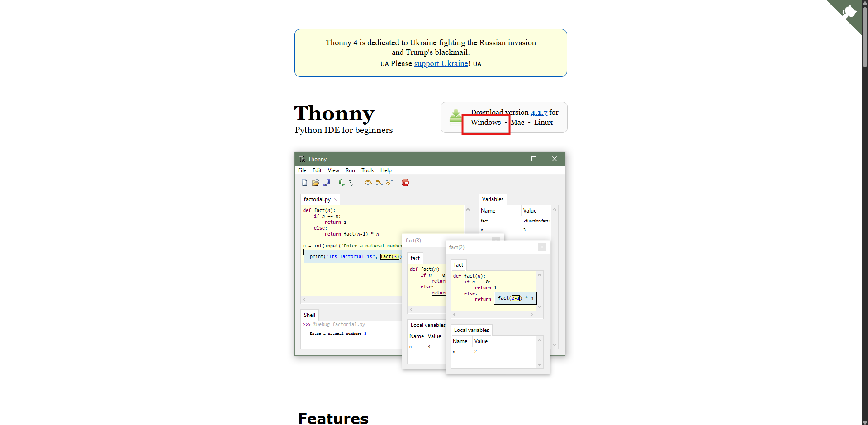Image resolution: width=868 pixels, height=425 pixels.
Task: Step into the function call
Action: click(x=379, y=183)
